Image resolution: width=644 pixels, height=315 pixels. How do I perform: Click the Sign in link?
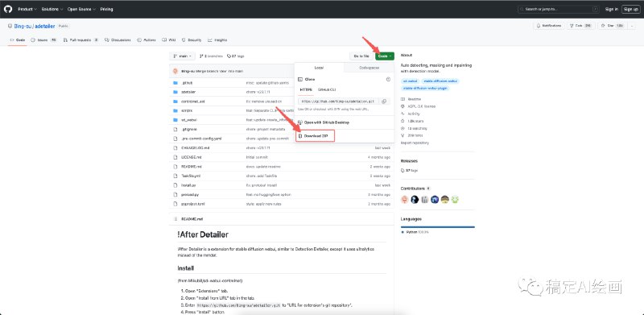[x=612, y=9]
